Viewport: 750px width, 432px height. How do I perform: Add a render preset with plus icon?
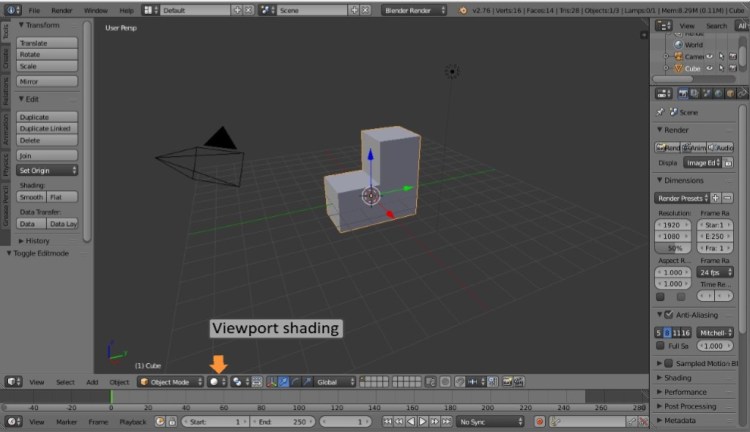tap(716, 198)
